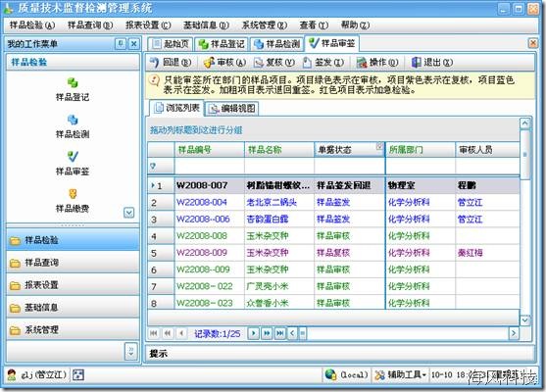Open 样品检测 icon in work menu

[x=73, y=126]
